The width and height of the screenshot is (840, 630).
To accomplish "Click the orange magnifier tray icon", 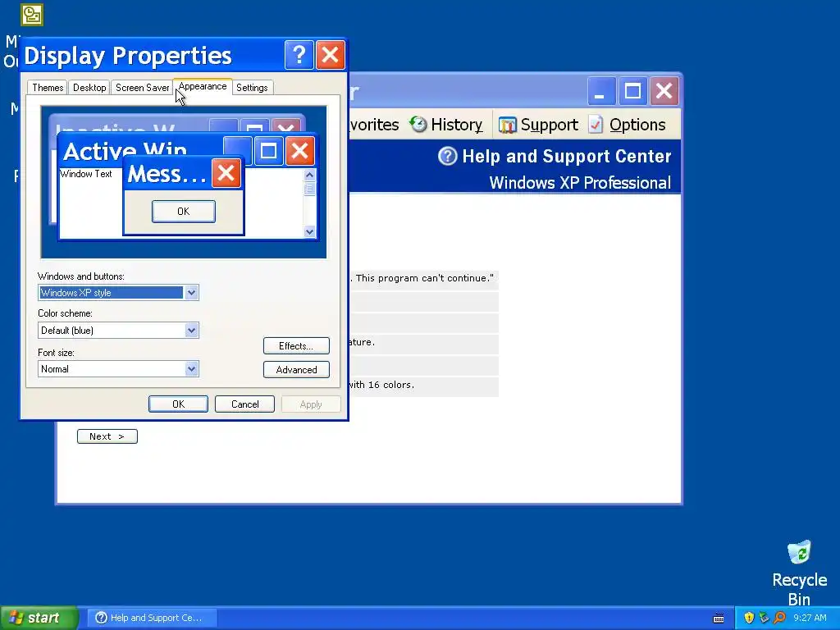I will (x=779, y=618).
